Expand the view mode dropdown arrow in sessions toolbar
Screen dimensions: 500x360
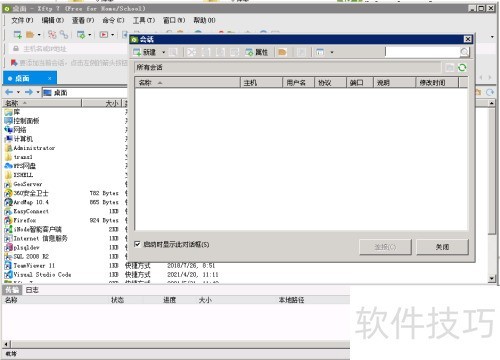(x=332, y=52)
